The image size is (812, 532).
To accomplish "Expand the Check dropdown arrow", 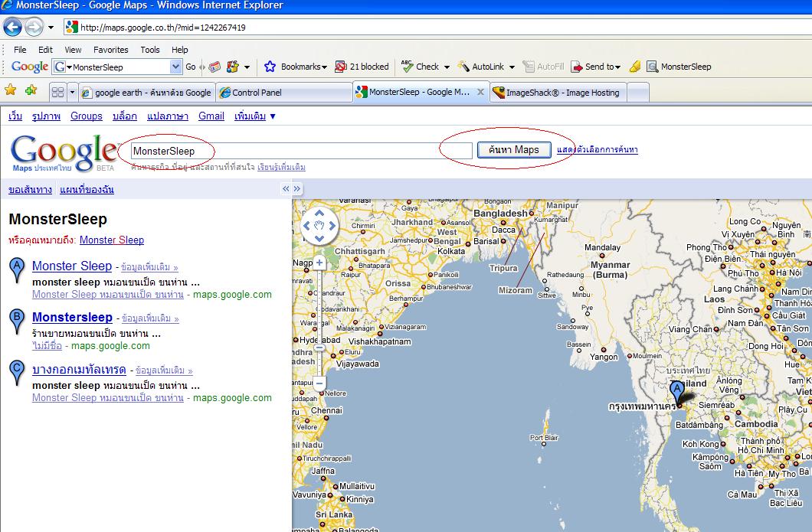I will [447, 67].
